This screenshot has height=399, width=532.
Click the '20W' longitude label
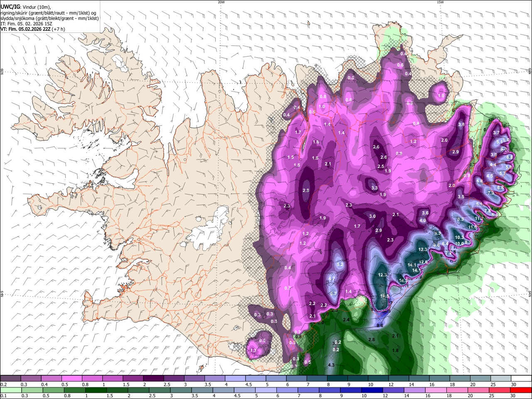pyautogui.click(x=221, y=2)
